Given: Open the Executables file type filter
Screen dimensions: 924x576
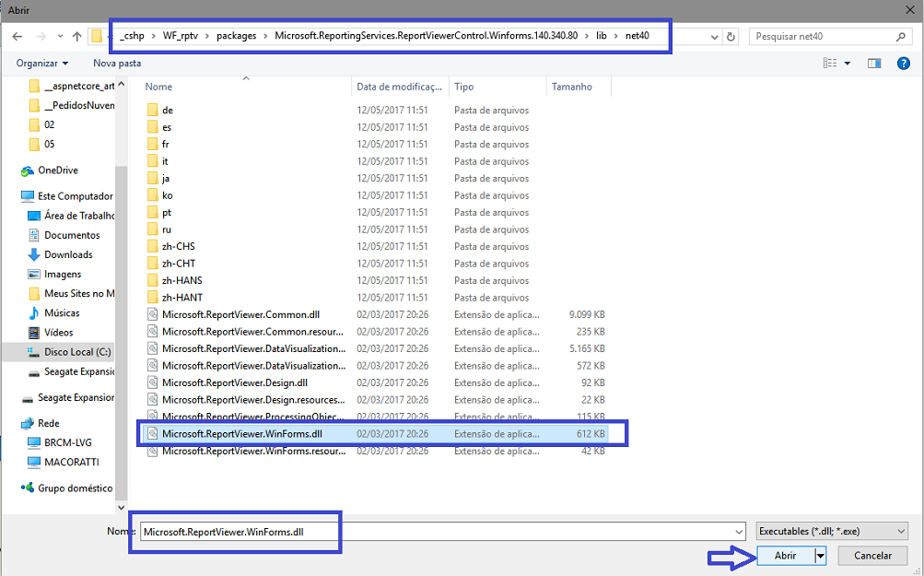Looking at the screenshot, I should tap(832, 532).
